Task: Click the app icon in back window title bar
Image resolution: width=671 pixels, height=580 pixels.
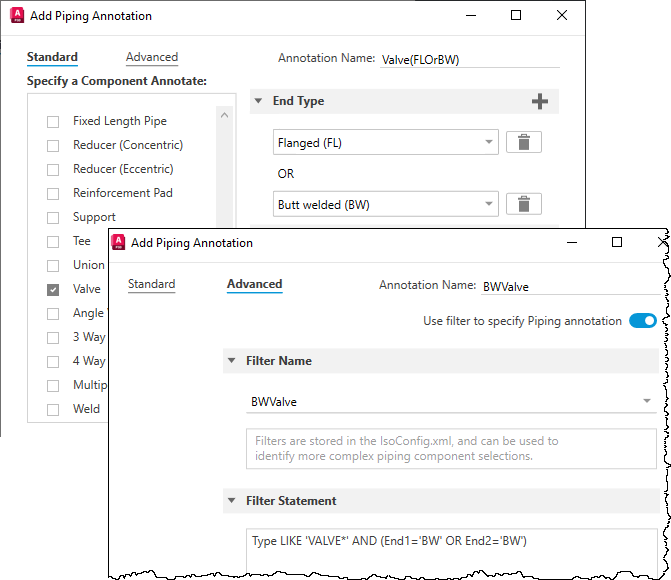Action: [x=17, y=15]
